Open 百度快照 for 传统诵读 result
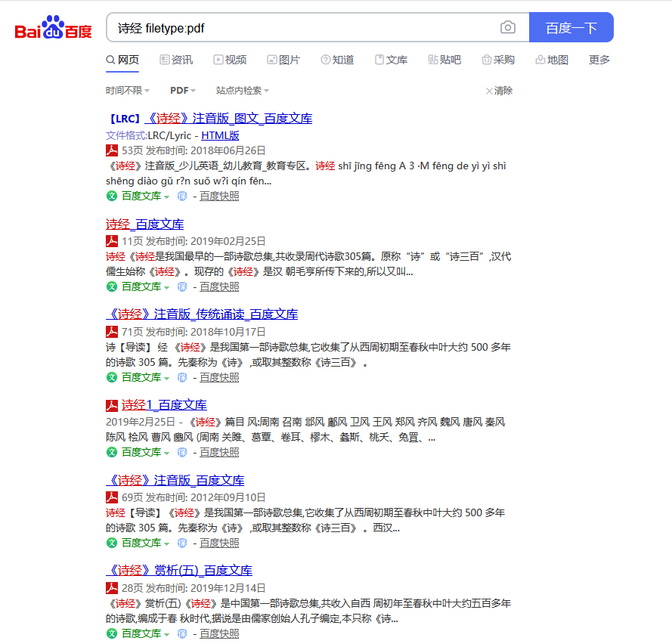 219,377
